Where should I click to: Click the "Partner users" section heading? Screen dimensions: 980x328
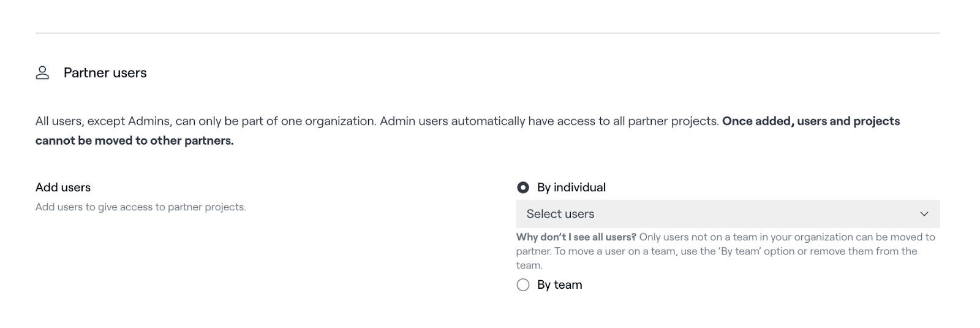[x=105, y=73]
